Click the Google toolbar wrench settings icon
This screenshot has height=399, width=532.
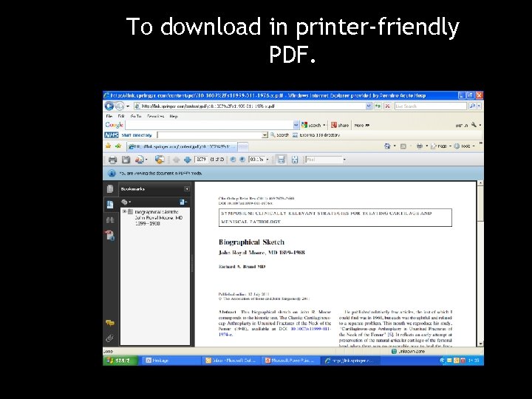[474, 125]
